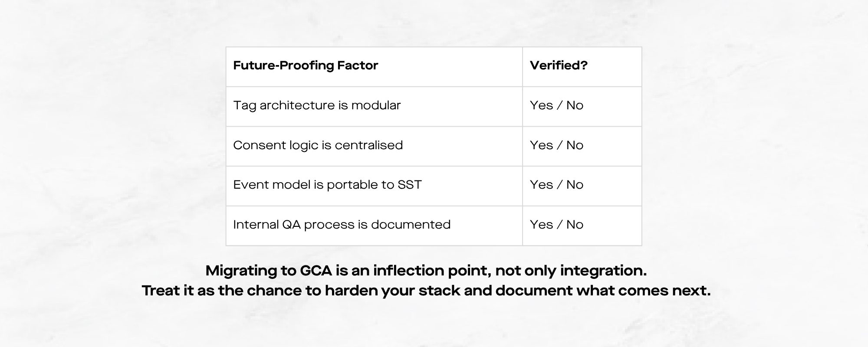Click "Yes" in the Event model row
Viewport: 868px width, 347px height.
point(541,185)
